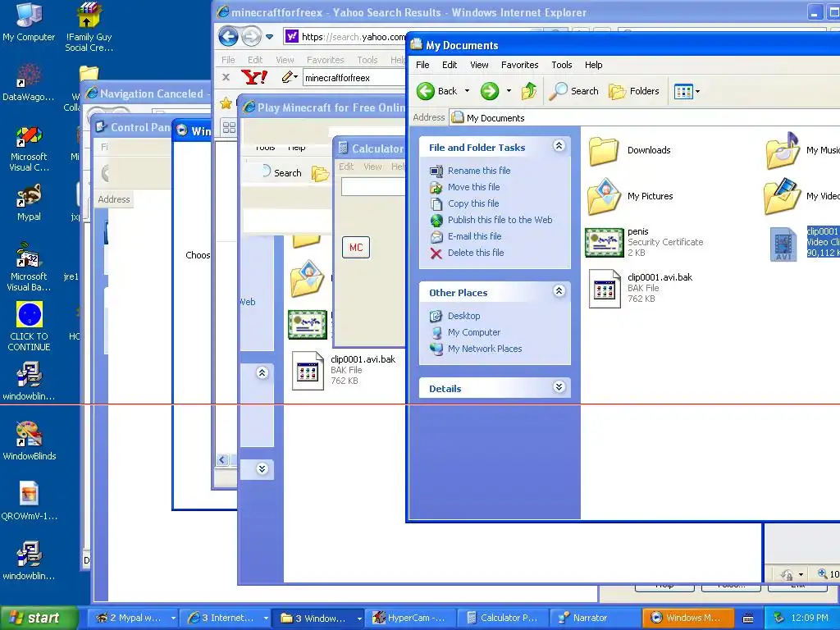Screen dimensions: 840x630
Task: Select the Security Certificate file icon
Action: [x=605, y=242]
